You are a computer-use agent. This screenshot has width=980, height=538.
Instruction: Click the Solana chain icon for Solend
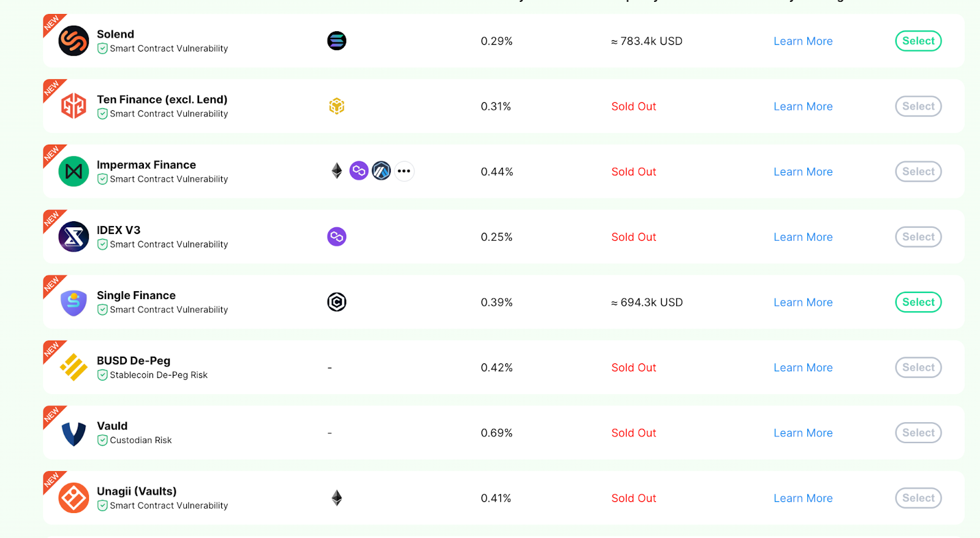click(337, 41)
